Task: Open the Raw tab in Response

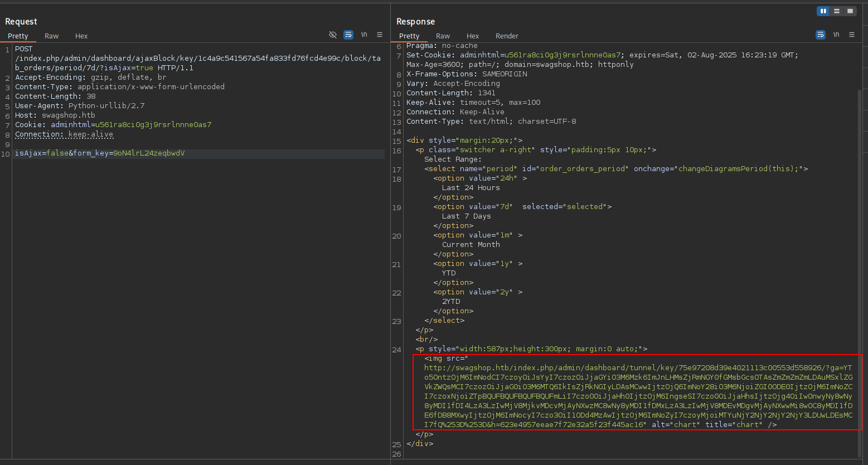Action: click(443, 36)
